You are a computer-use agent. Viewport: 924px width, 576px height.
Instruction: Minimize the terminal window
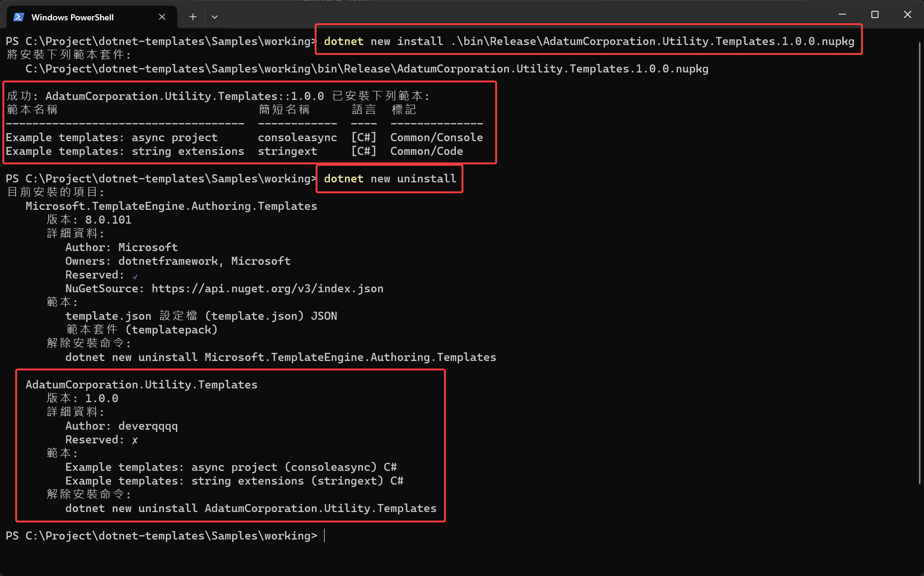click(842, 15)
